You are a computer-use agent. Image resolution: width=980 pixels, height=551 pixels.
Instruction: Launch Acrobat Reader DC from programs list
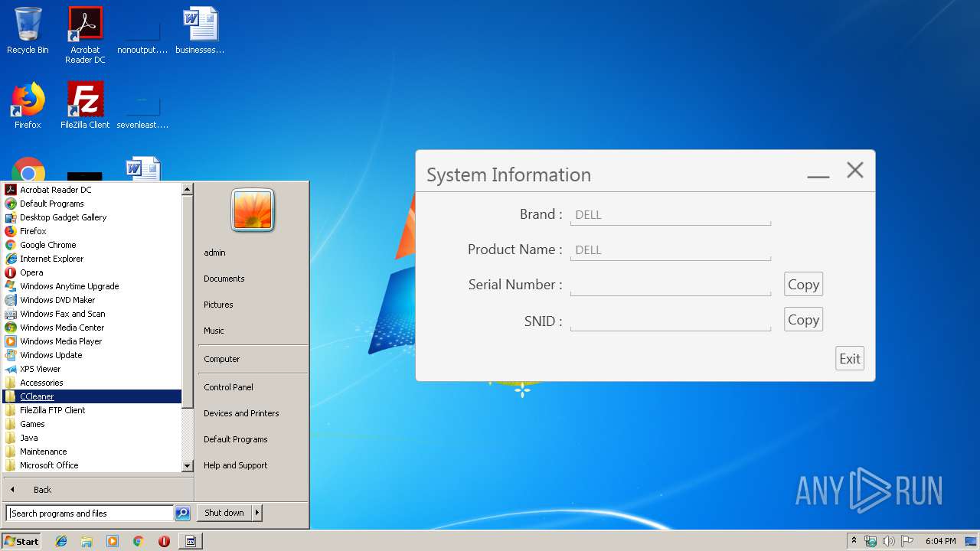pos(92,190)
